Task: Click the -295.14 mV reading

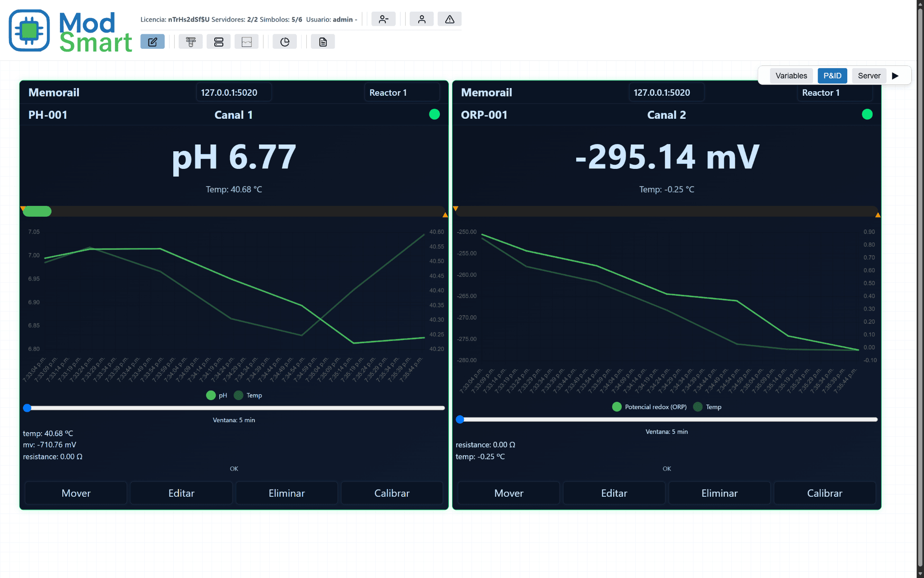Action: click(667, 157)
